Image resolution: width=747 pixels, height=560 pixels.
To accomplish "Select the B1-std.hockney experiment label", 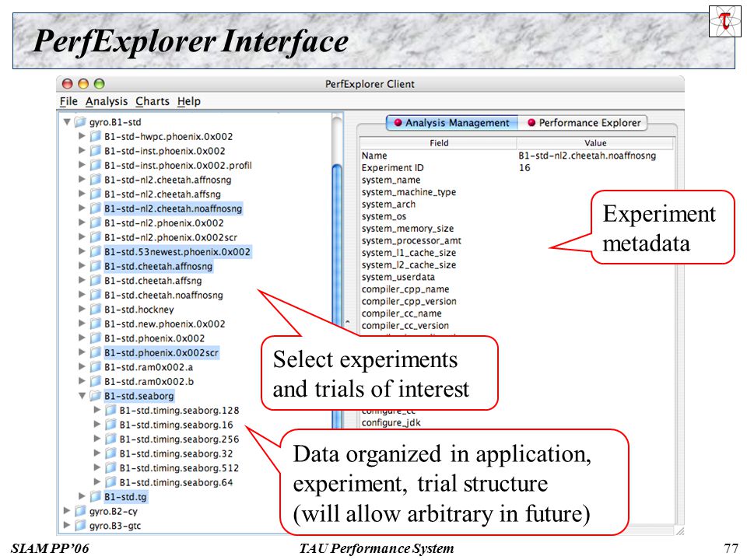I will coord(139,309).
